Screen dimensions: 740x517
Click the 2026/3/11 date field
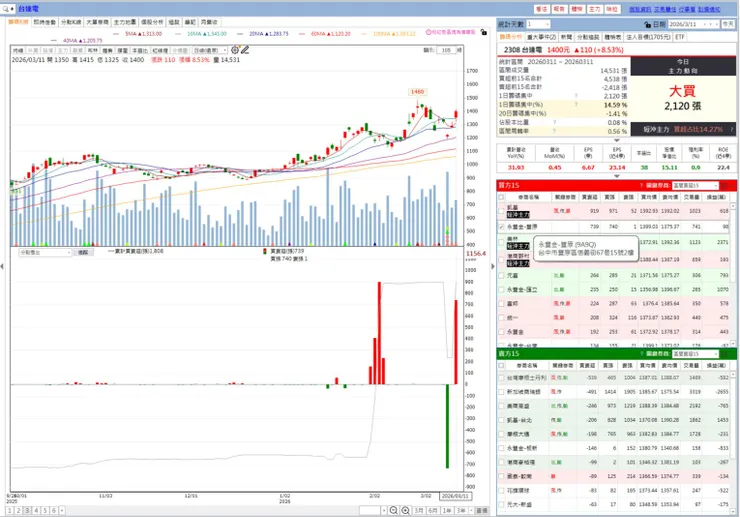(695, 24)
